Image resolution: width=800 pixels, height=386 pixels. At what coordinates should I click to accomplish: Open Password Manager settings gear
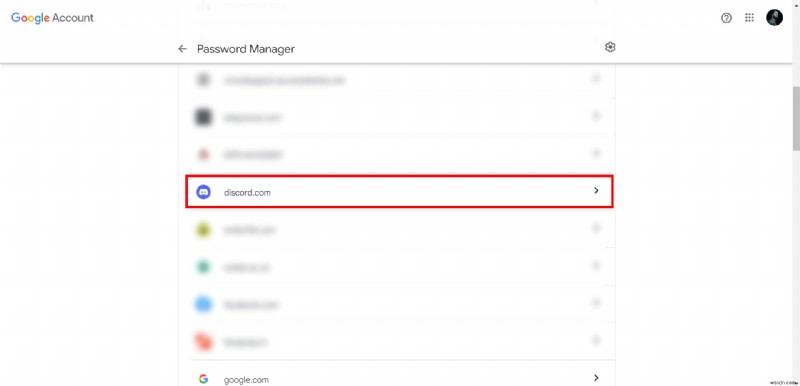pyautogui.click(x=610, y=47)
